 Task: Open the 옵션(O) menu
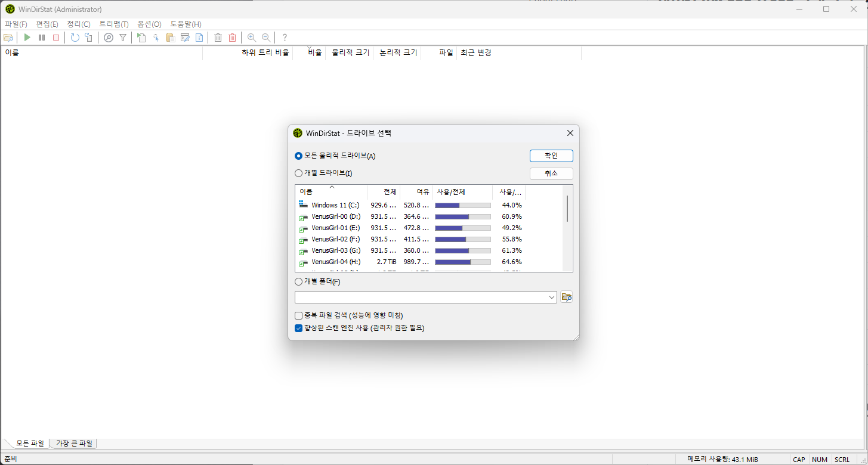pyautogui.click(x=149, y=24)
